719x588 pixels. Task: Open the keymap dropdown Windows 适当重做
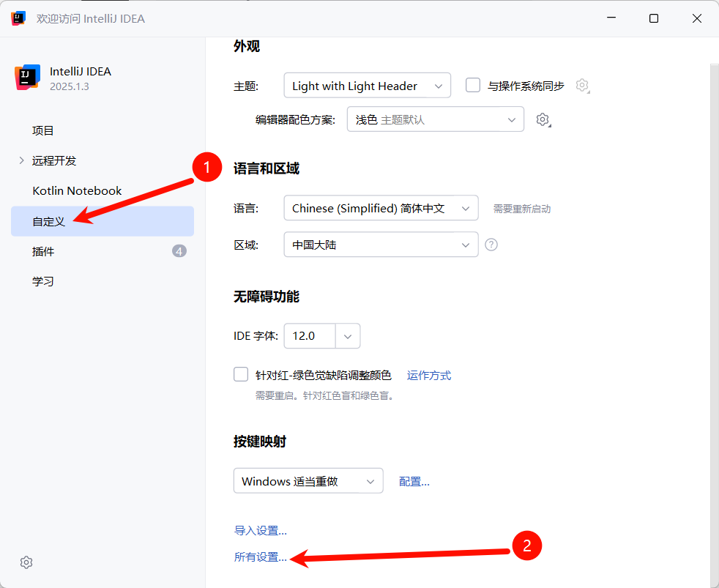pyautogui.click(x=308, y=480)
